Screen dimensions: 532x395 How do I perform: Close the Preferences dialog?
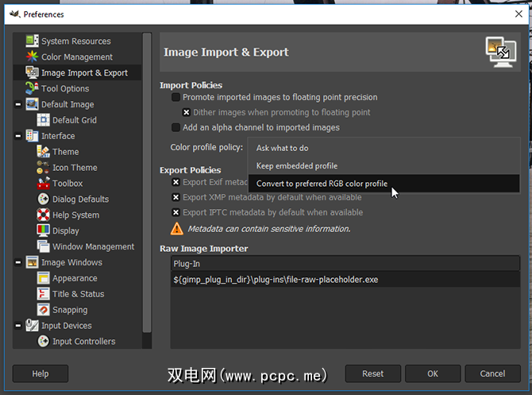(519, 14)
